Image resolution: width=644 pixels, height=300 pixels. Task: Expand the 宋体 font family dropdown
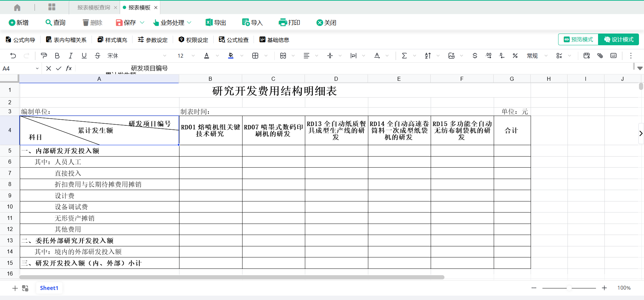pyautogui.click(x=164, y=56)
